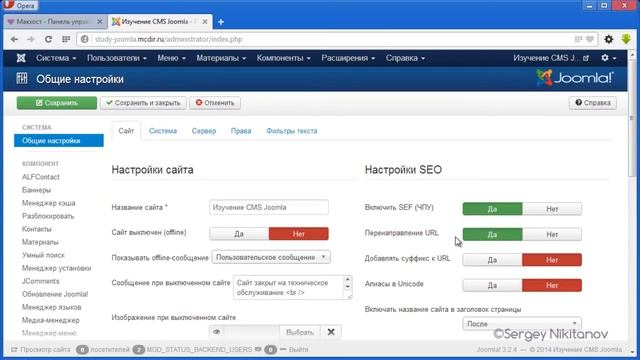Open the Расширения top menu
640x360 pixels.
pos(348,58)
